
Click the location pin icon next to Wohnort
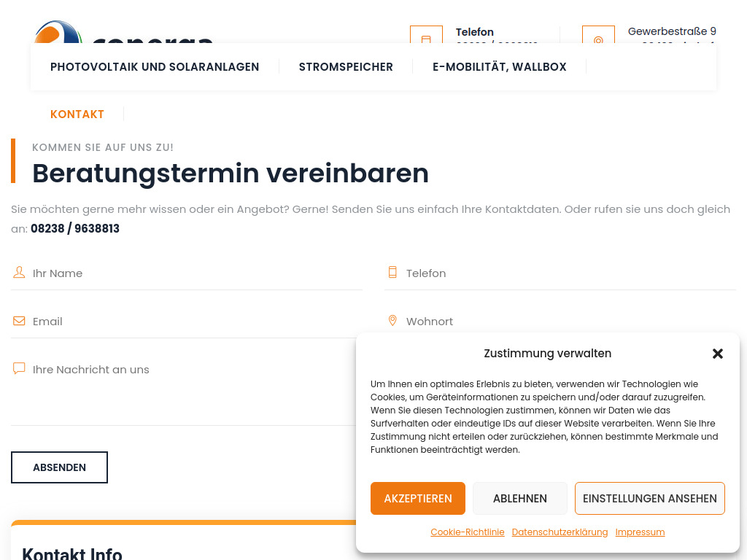coord(392,319)
